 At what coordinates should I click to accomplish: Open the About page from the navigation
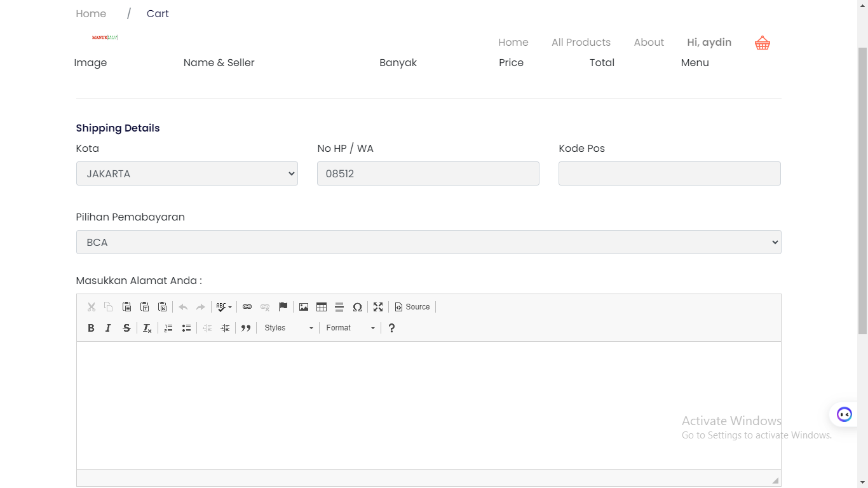coord(649,43)
